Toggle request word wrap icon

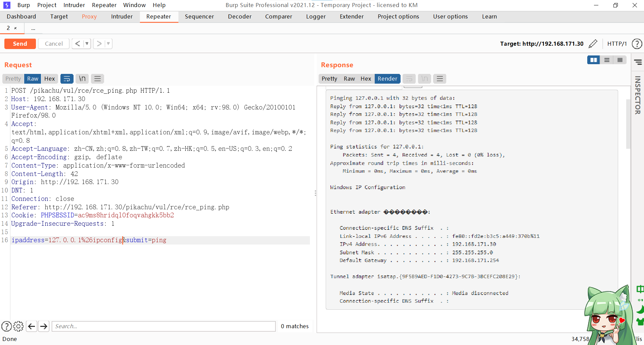67,79
